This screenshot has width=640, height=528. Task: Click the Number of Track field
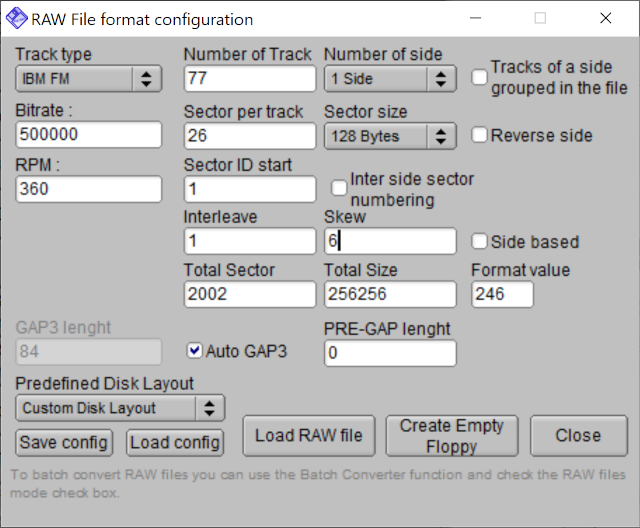click(x=250, y=78)
